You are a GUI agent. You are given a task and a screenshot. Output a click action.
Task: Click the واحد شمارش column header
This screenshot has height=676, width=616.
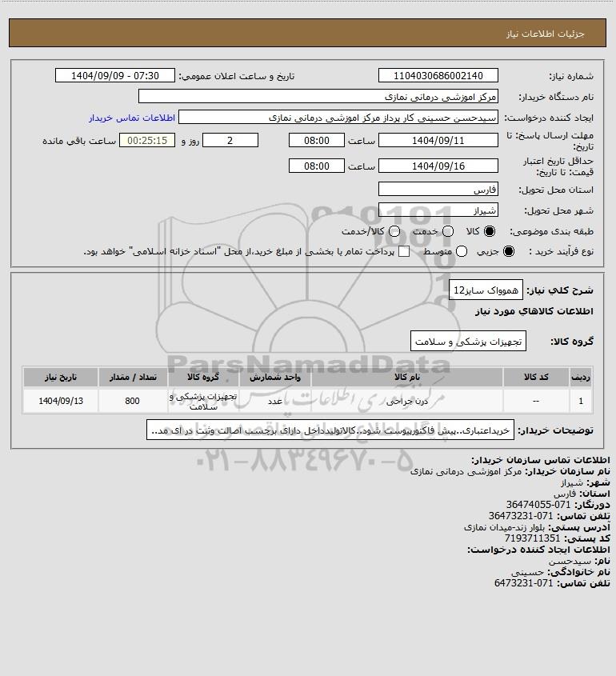(x=275, y=378)
